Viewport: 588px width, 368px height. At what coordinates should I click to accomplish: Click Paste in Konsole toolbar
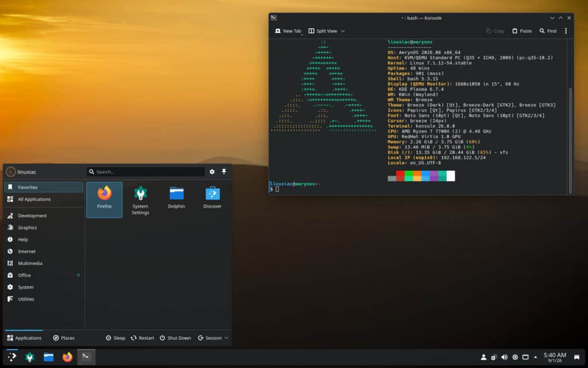click(x=522, y=31)
